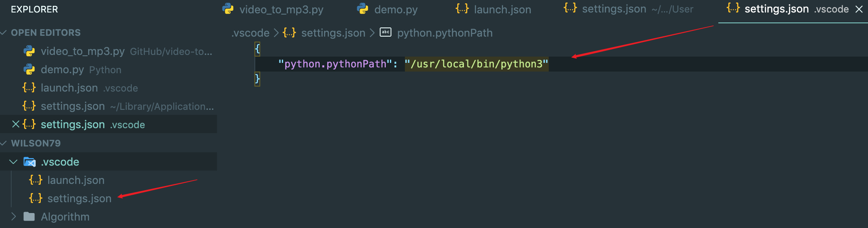Close settings.json in Open Editors list
The image size is (868, 228).
(x=16, y=124)
